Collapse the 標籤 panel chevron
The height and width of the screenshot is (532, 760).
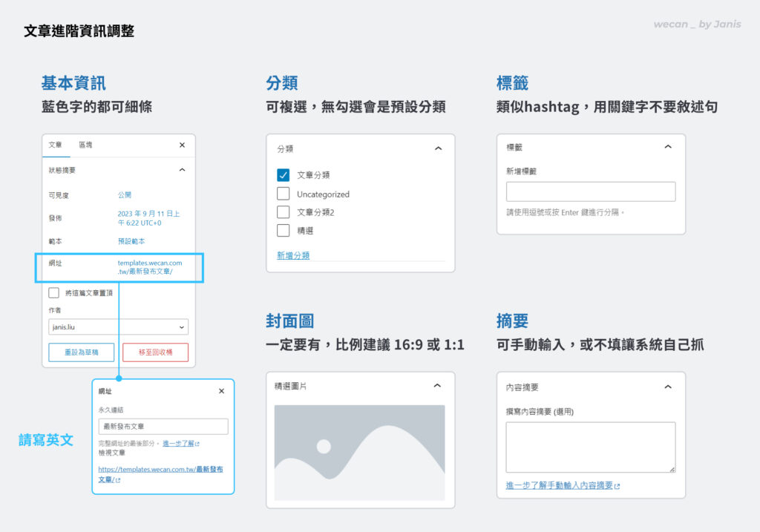[x=668, y=147]
